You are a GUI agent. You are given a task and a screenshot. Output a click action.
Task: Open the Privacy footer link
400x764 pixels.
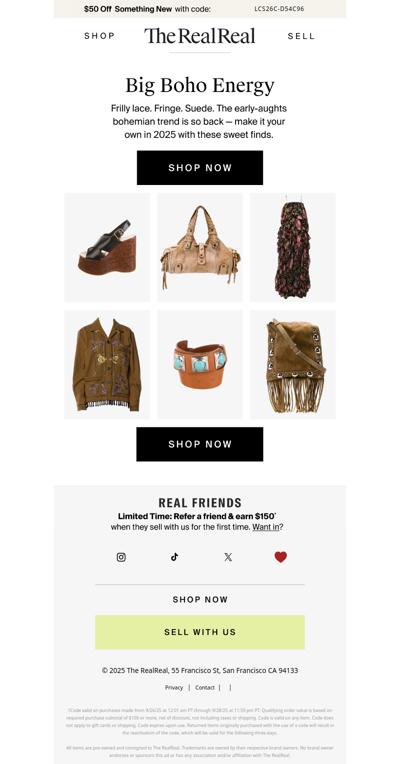coord(174,688)
